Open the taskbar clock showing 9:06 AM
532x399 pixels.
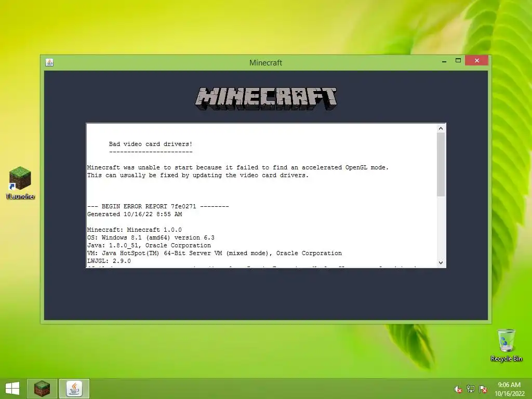[x=509, y=389]
